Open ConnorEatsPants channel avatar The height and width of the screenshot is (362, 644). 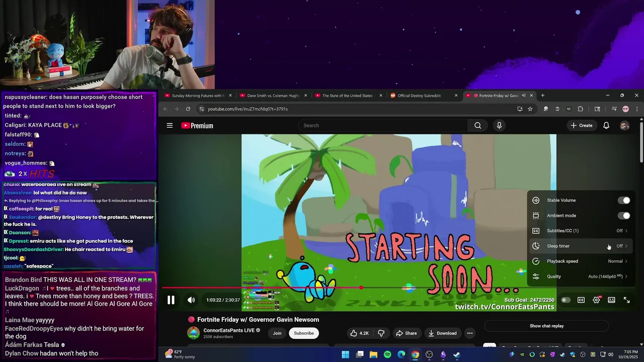coord(193,333)
